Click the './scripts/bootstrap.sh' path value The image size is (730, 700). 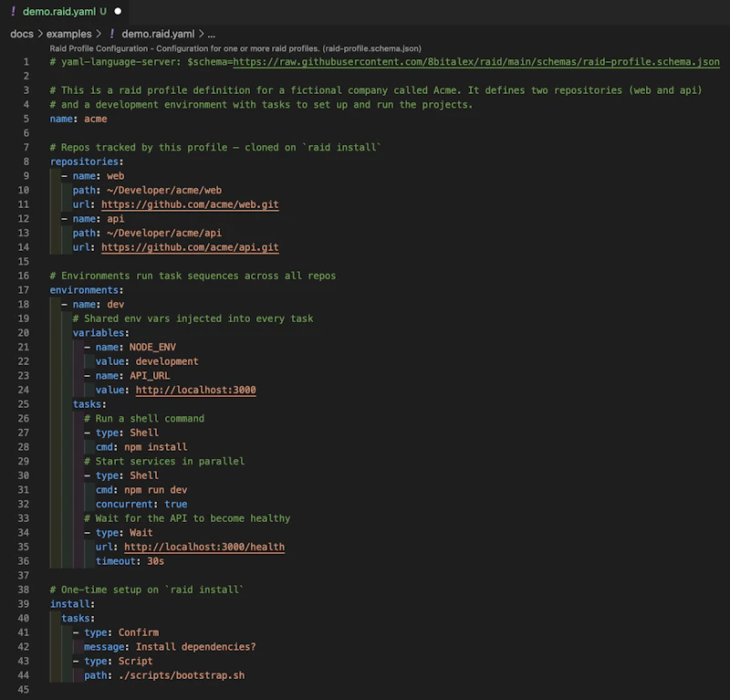[x=181, y=675]
